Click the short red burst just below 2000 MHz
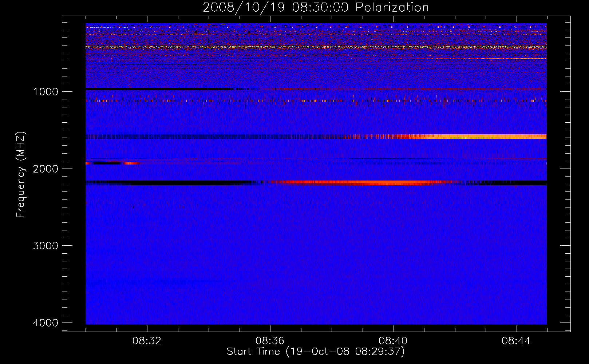This screenshot has height=364, width=589. [131, 163]
